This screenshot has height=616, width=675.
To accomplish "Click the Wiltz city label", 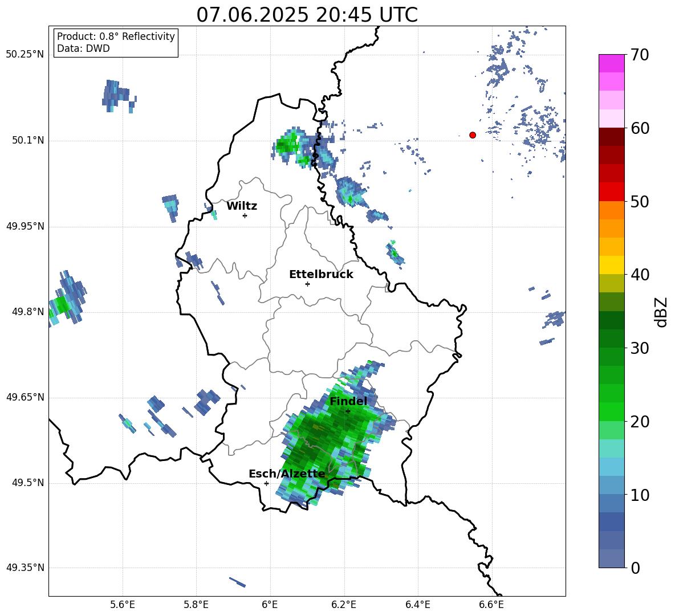I will [242, 206].
